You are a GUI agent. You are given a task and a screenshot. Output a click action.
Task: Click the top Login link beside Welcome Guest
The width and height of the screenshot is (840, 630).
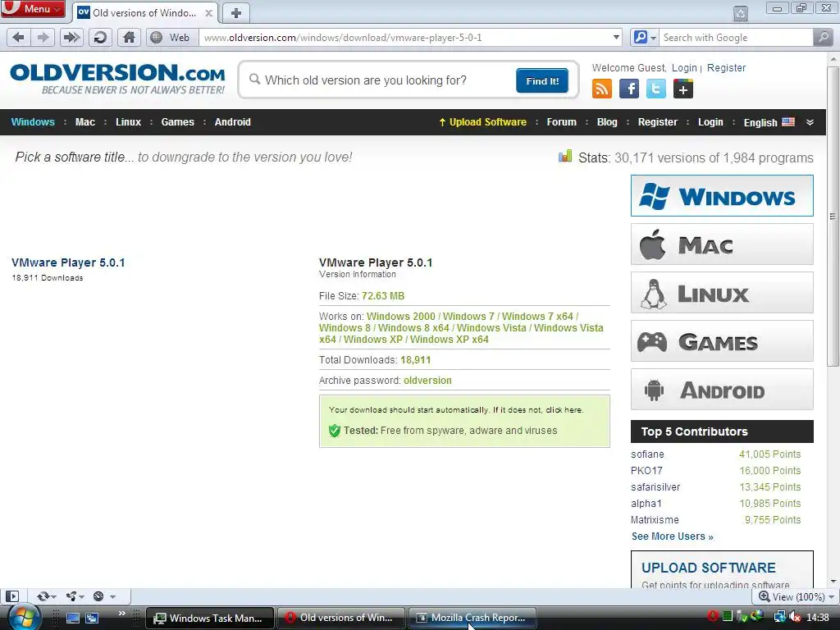684,68
